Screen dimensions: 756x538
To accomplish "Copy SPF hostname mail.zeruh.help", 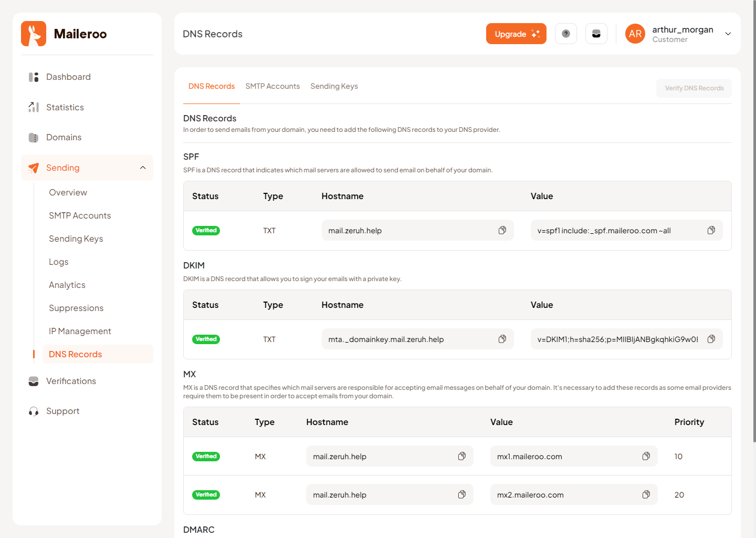I will [502, 230].
